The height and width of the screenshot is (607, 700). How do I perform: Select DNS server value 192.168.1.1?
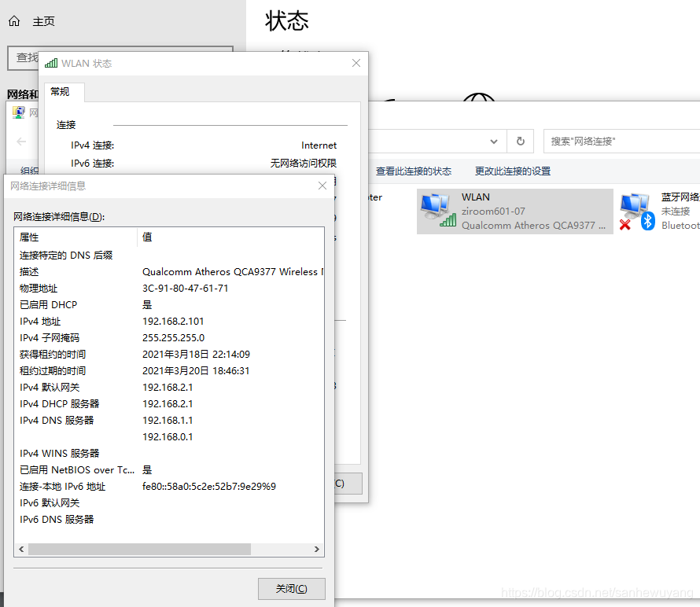pos(168,421)
